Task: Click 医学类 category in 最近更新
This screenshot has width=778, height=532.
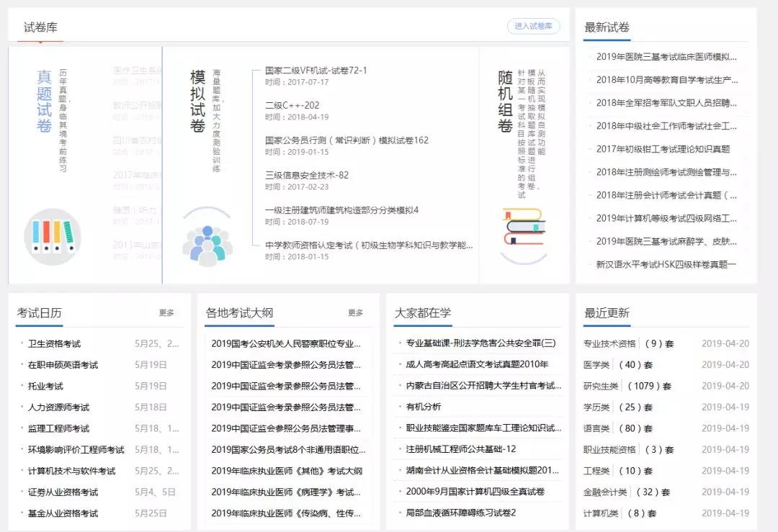Action: [596, 365]
